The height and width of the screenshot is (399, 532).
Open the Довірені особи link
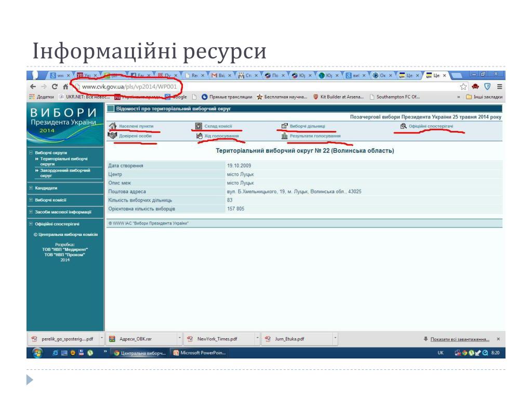(136, 136)
